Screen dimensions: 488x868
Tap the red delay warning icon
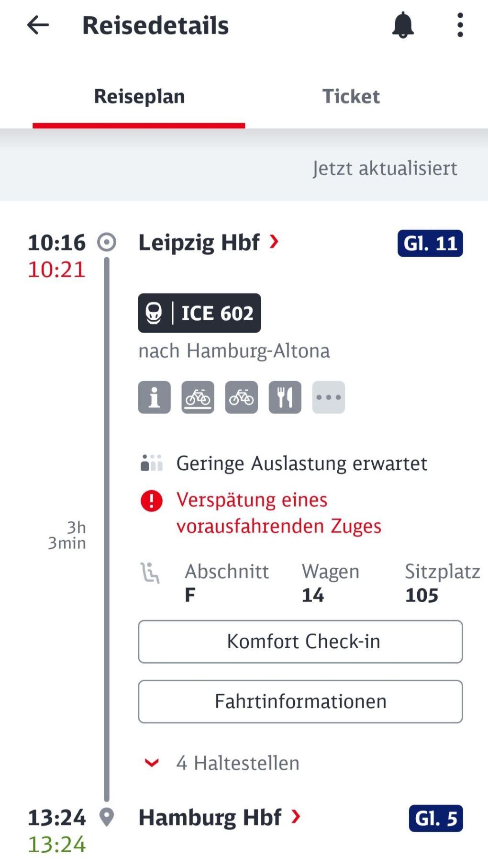click(152, 501)
